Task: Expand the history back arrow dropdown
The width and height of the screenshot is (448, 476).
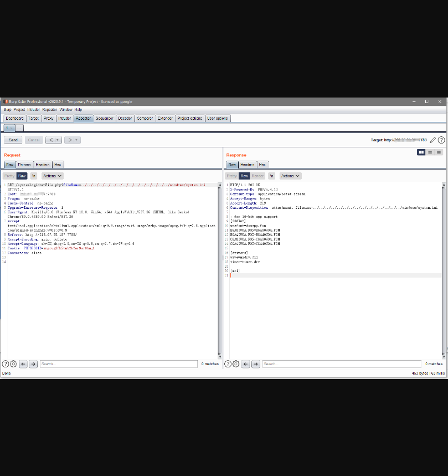Action: [x=58, y=140]
